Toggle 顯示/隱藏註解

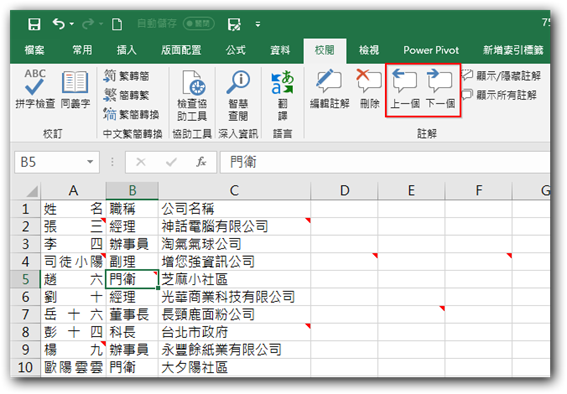point(501,76)
